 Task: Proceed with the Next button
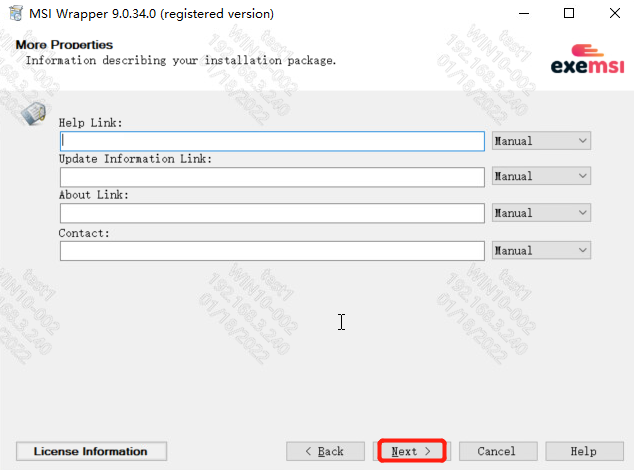(x=412, y=451)
